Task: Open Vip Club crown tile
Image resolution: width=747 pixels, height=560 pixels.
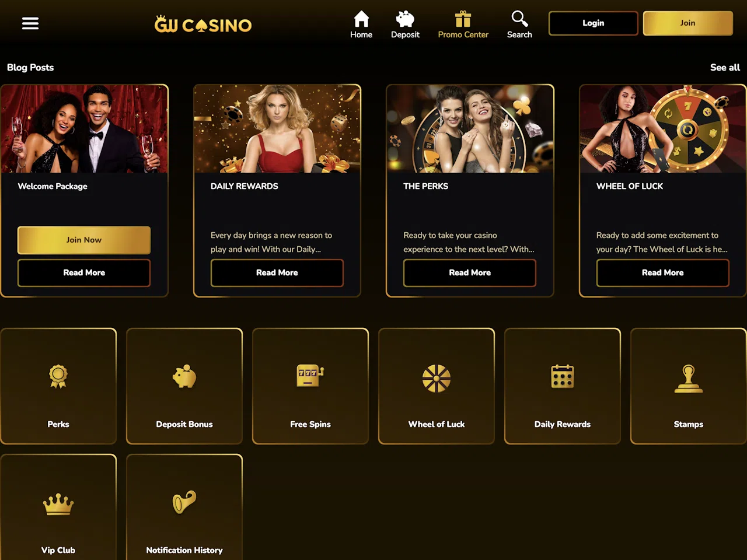Action: click(58, 508)
